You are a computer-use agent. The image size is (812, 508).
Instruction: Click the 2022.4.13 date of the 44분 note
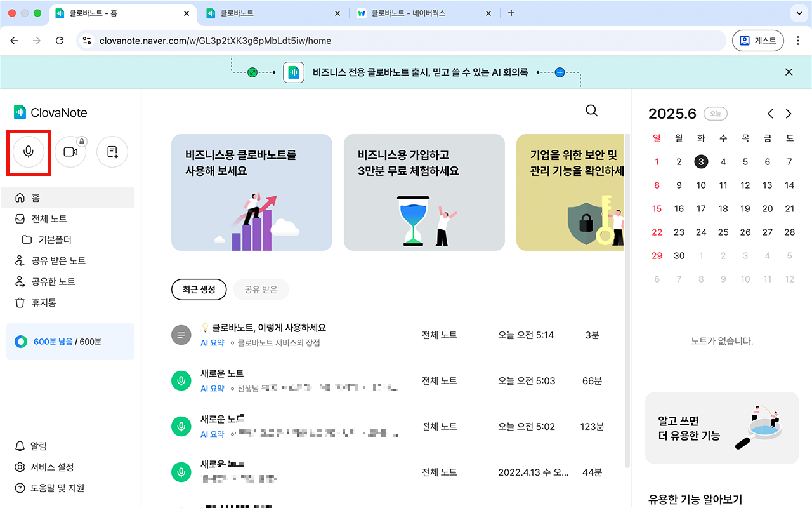click(x=534, y=472)
